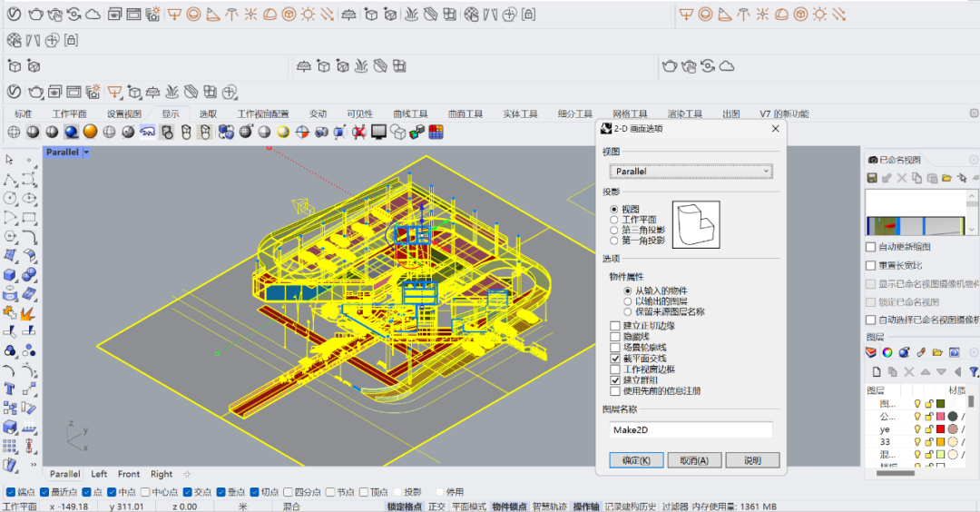The height and width of the screenshot is (512, 980).
Task: Open the named views panel gear menu
Action: point(974,160)
